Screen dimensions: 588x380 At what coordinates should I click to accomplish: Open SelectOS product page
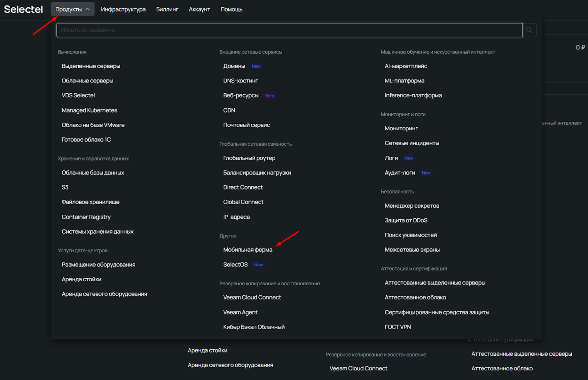tap(235, 265)
